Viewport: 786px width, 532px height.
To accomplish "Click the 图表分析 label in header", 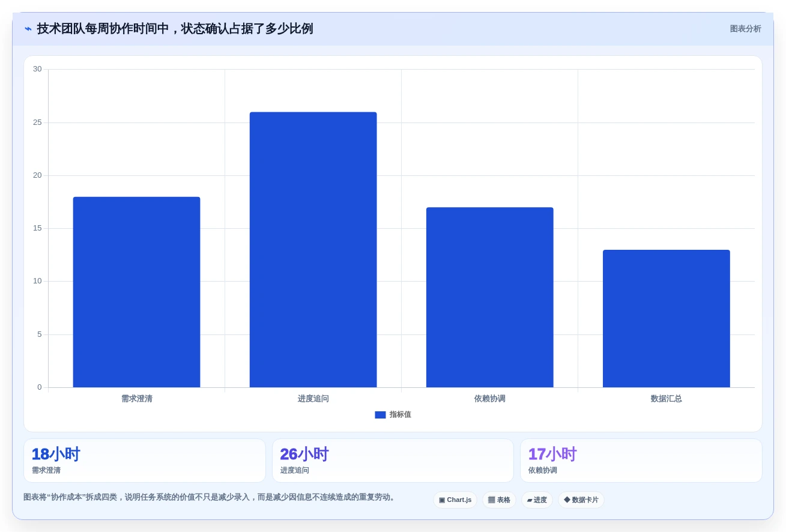I will (x=745, y=29).
